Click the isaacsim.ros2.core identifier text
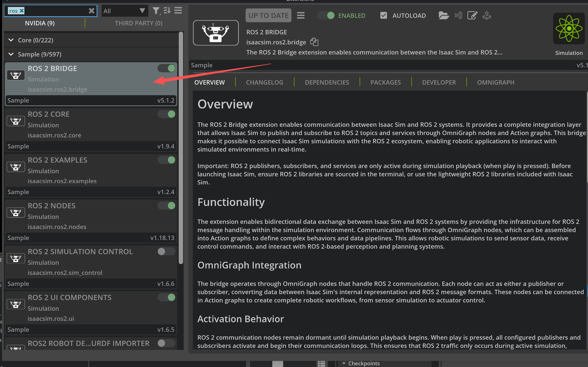Viewport: 588px width, 367px height. [x=54, y=135]
